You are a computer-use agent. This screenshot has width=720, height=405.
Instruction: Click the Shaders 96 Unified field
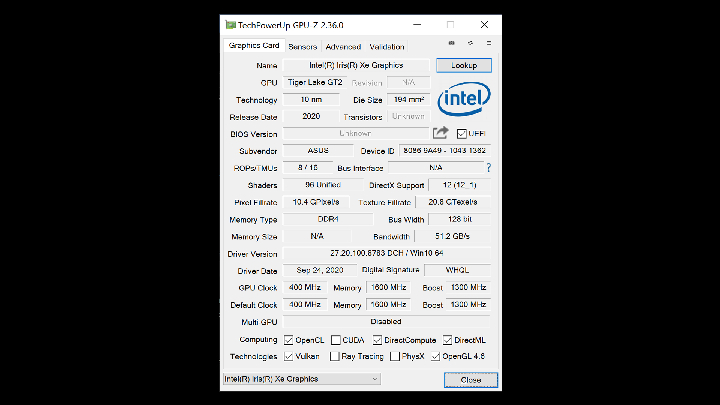(x=323, y=185)
